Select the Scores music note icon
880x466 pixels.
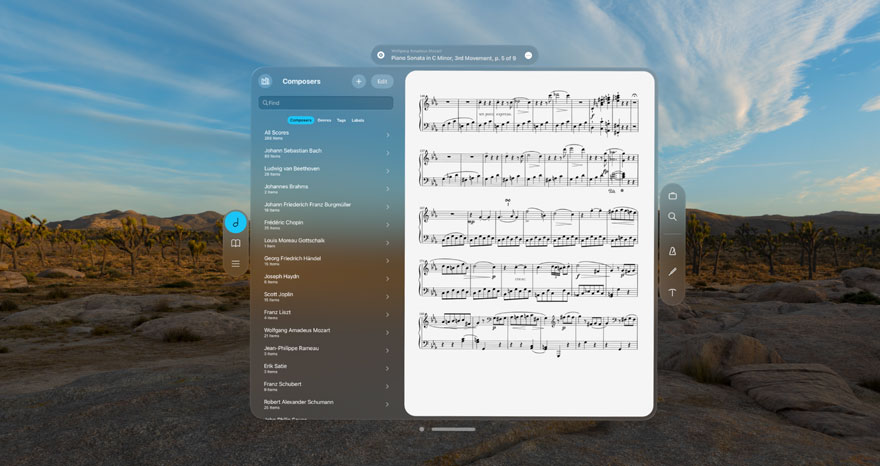[236, 223]
